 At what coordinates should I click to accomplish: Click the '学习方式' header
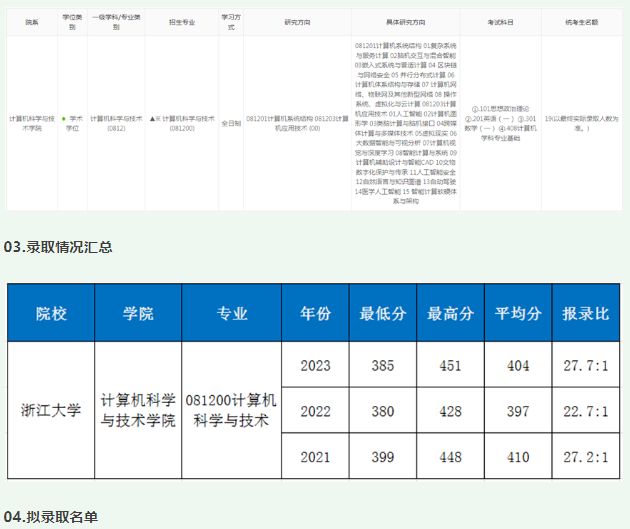point(231,22)
